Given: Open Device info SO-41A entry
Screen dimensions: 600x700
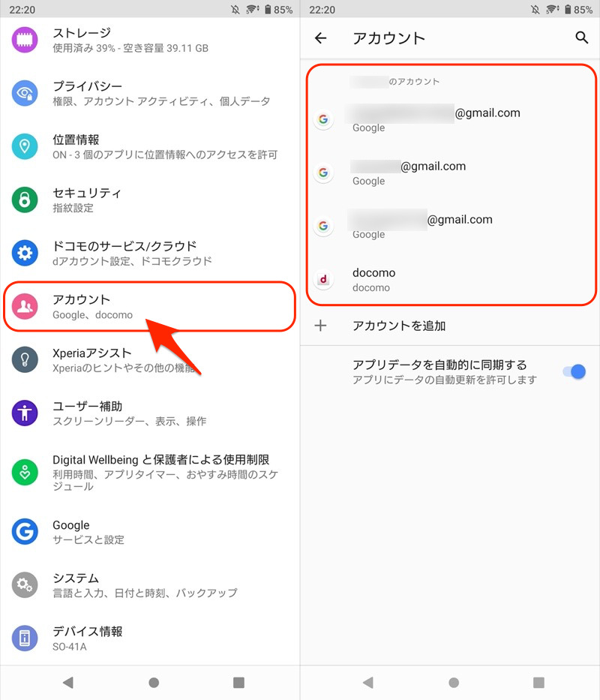Looking at the screenshot, I should (x=150, y=638).
